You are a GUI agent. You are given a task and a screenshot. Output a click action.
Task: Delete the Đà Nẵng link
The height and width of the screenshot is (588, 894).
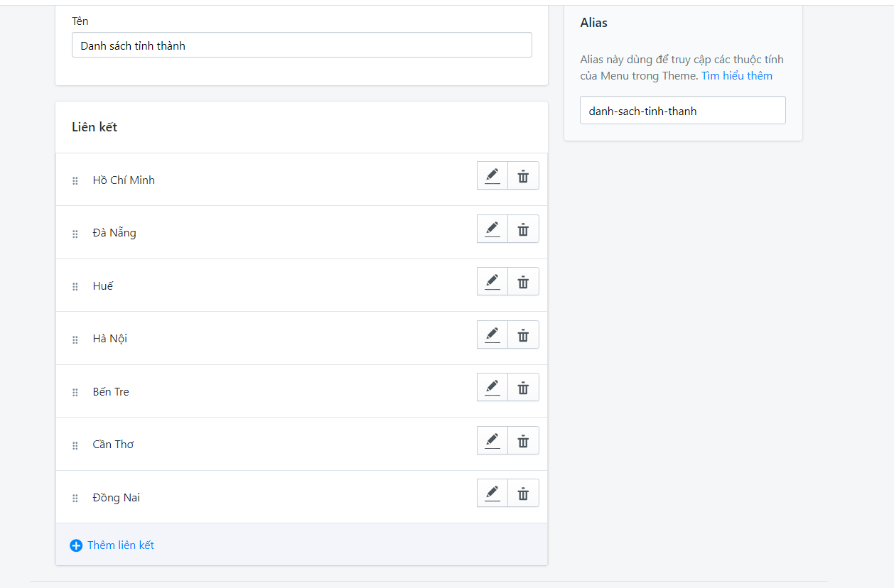(523, 229)
